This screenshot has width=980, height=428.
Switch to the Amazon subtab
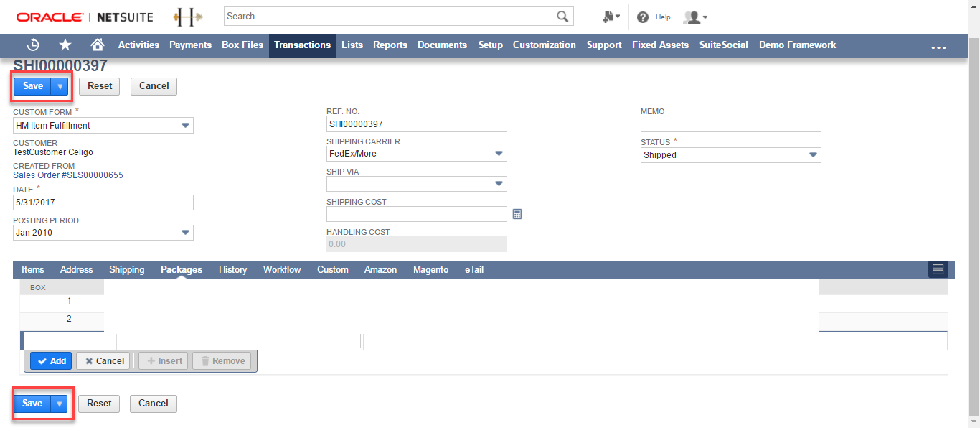[381, 270]
